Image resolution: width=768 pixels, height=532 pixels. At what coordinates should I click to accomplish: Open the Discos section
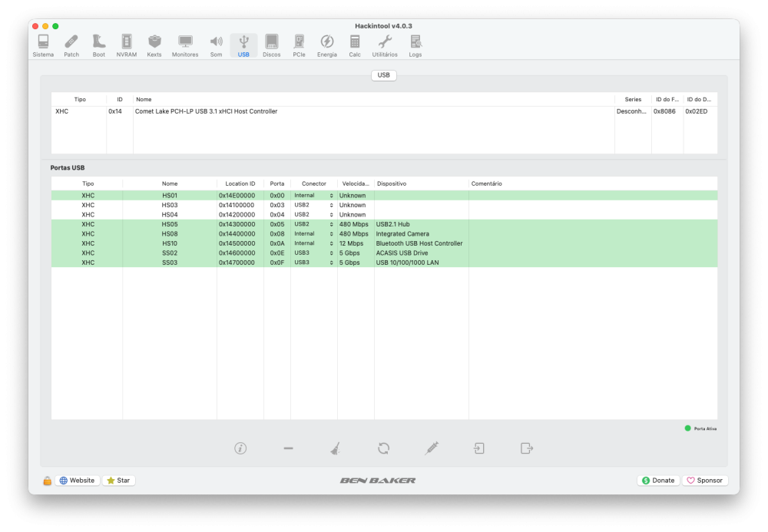pyautogui.click(x=271, y=46)
